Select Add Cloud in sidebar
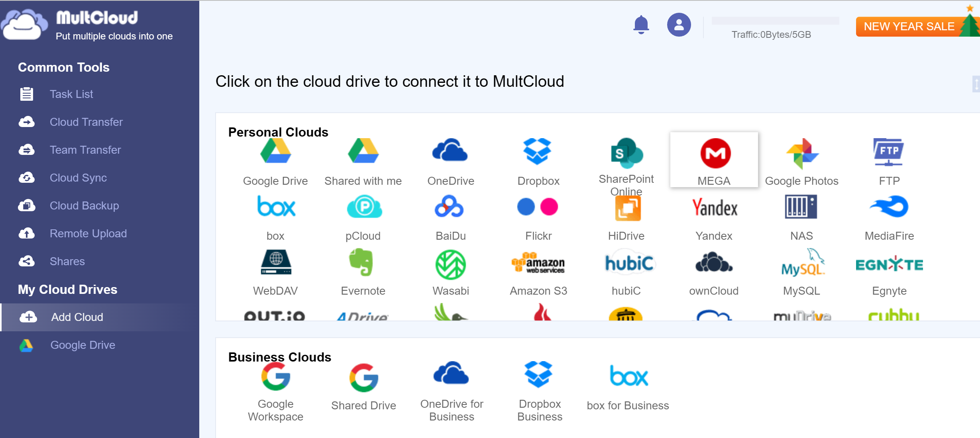Screen dimensions: 980x438 pos(77,317)
